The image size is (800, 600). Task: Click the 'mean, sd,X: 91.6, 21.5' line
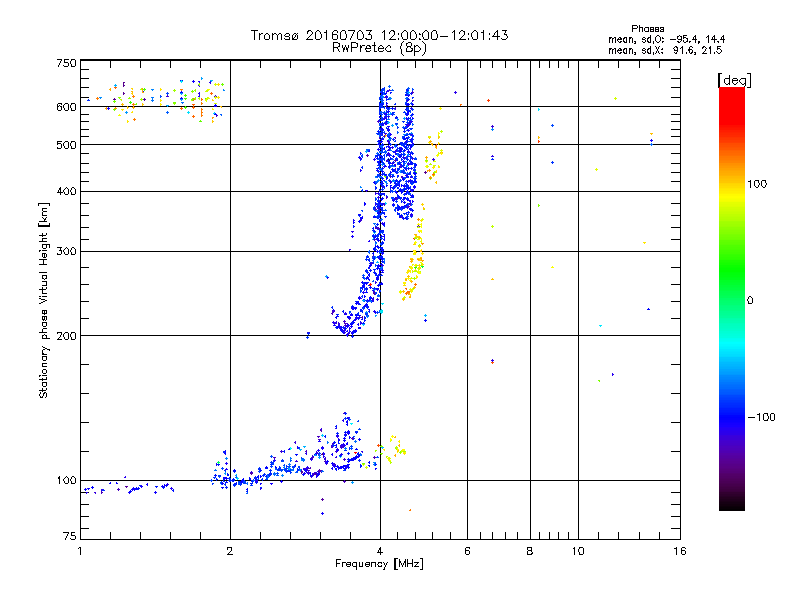point(665,50)
